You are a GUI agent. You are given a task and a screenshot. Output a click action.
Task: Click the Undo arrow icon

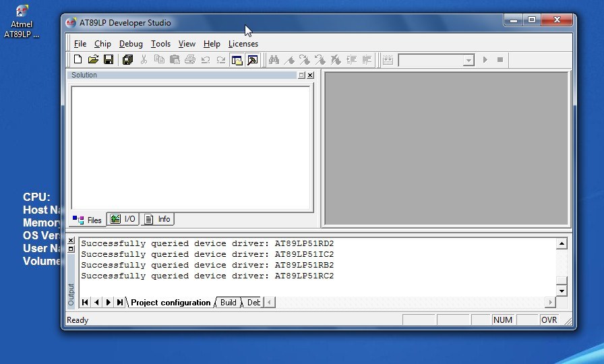pyautogui.click(x=206, y=60)
